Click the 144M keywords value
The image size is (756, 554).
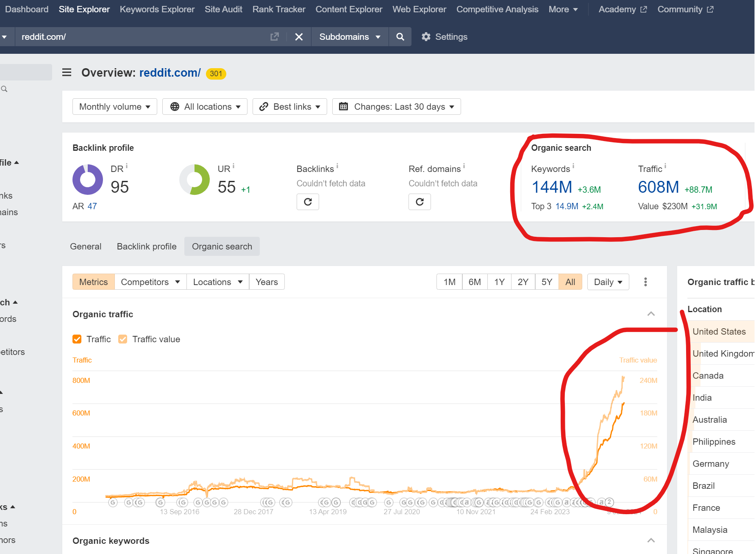coord(552,187)
